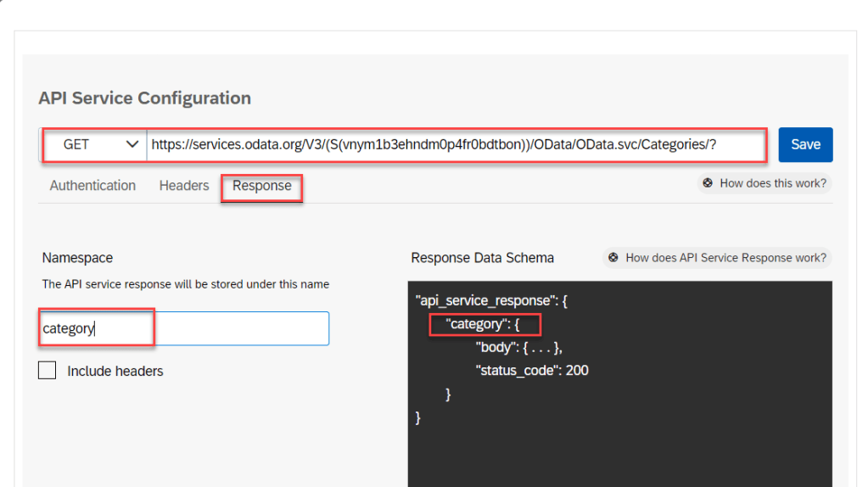The width and height of the screenshot is (868, 487).
Task: Click help icon beside 'How does this work?'
Action: tap(708, 183)
